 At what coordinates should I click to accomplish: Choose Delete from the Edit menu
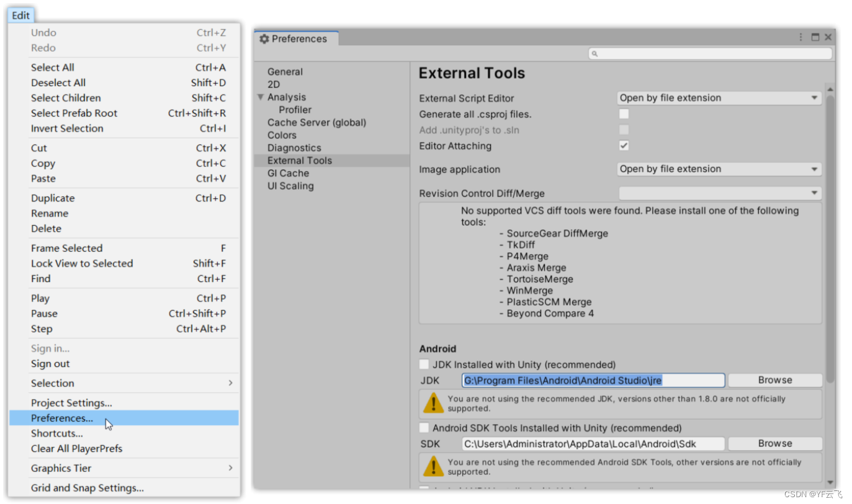tap(124, 229)
